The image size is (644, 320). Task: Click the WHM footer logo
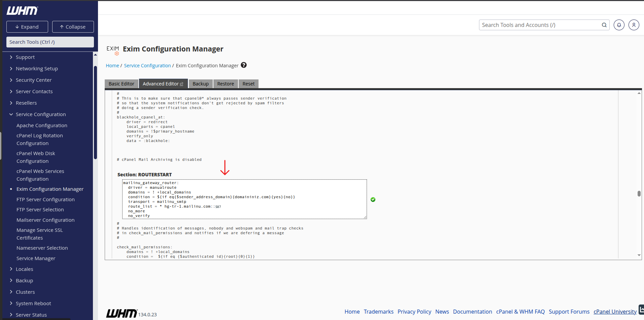click(122, 313)
